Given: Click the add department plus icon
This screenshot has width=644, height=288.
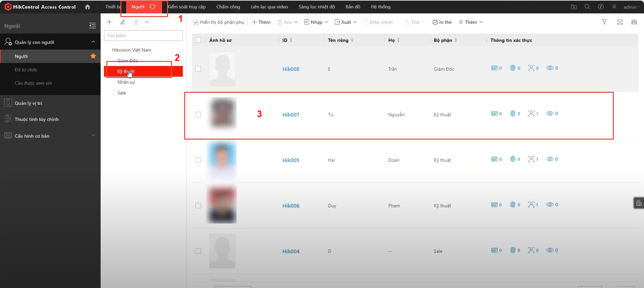Looking at the screenshot, I should point(109,22).
